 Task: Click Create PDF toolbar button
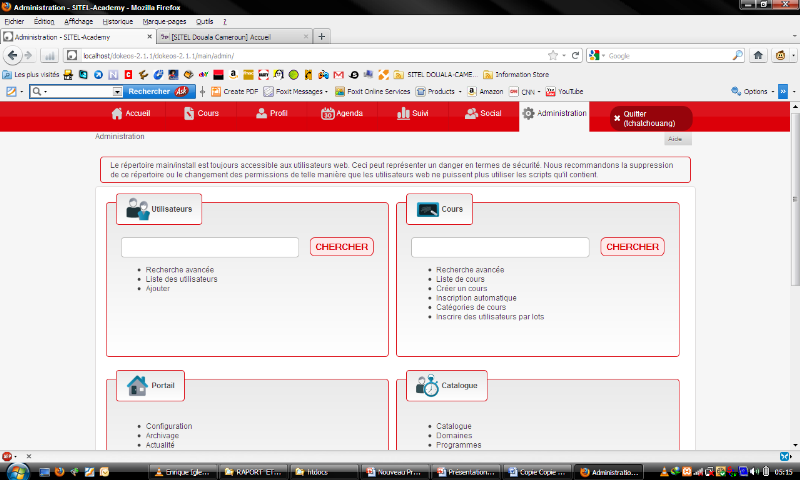pyautogui.click(x=234, y=91)
